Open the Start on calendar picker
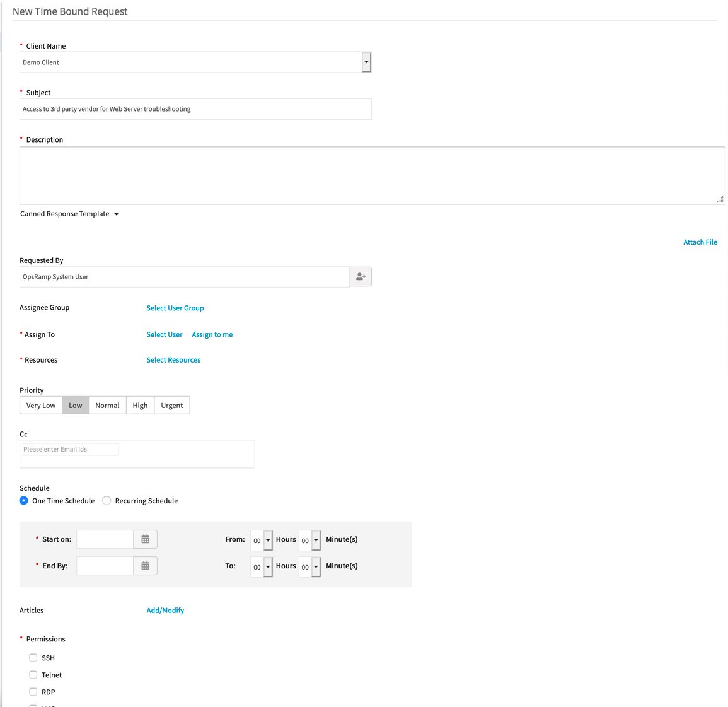Image resolution: width=728 pixels, height=707 pixels. (145, 539)
